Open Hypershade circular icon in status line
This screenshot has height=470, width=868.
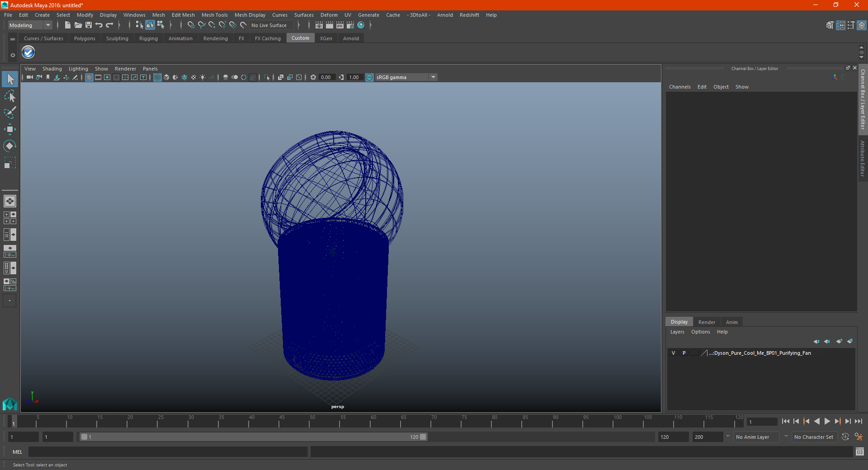361,25
